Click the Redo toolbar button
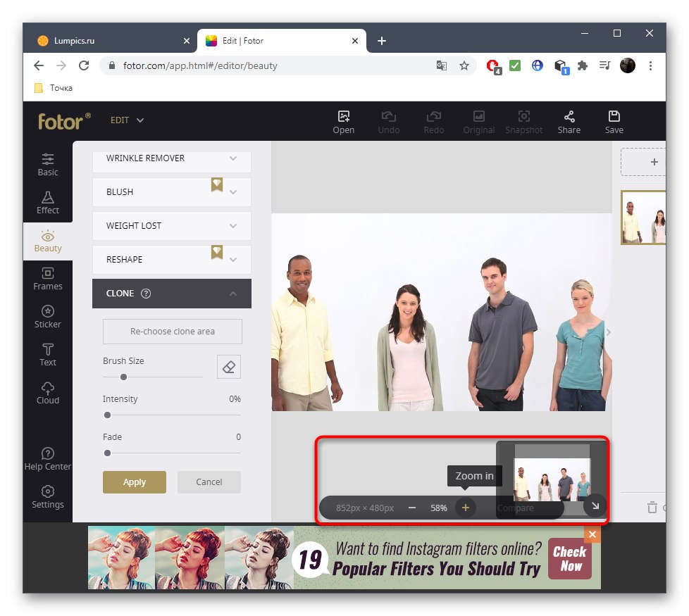The height and width of the screenshot is (616, 689). pos(434,122)
